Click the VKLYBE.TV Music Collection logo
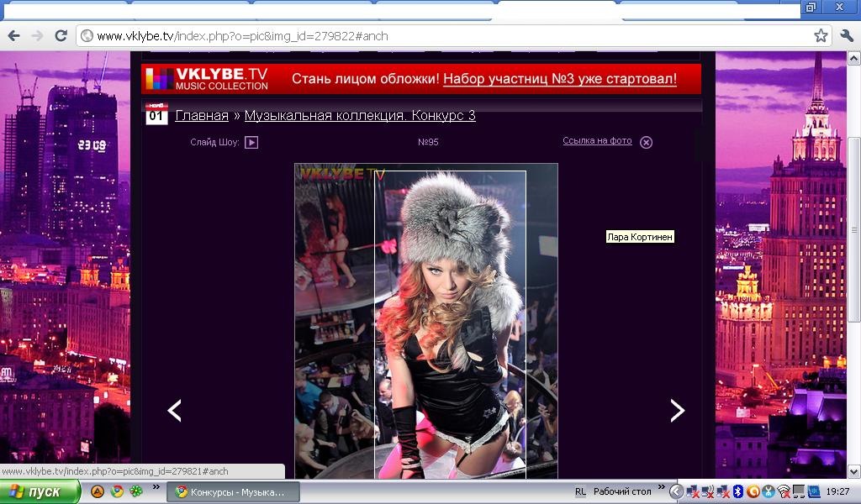 pos(207,79)
